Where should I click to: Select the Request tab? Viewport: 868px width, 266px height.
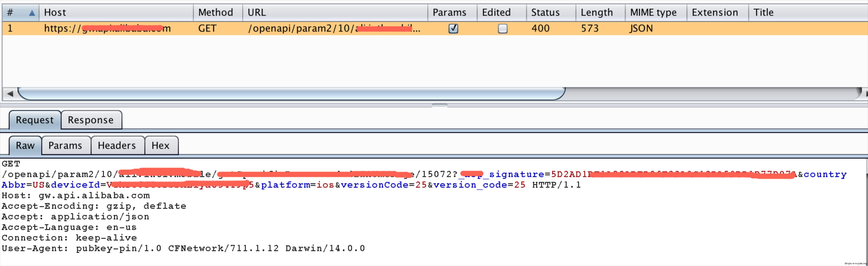(34, 120)
